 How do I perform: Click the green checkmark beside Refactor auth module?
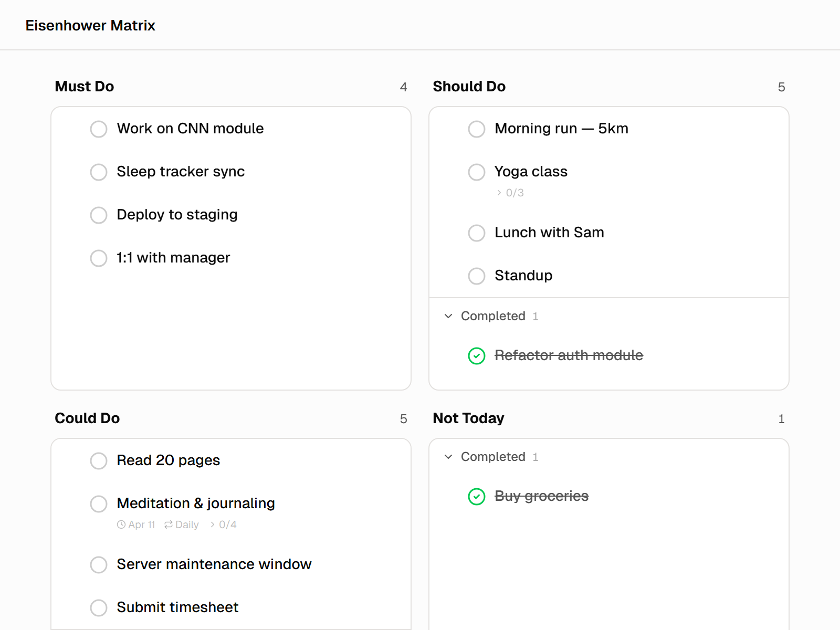tap(476, 356)
